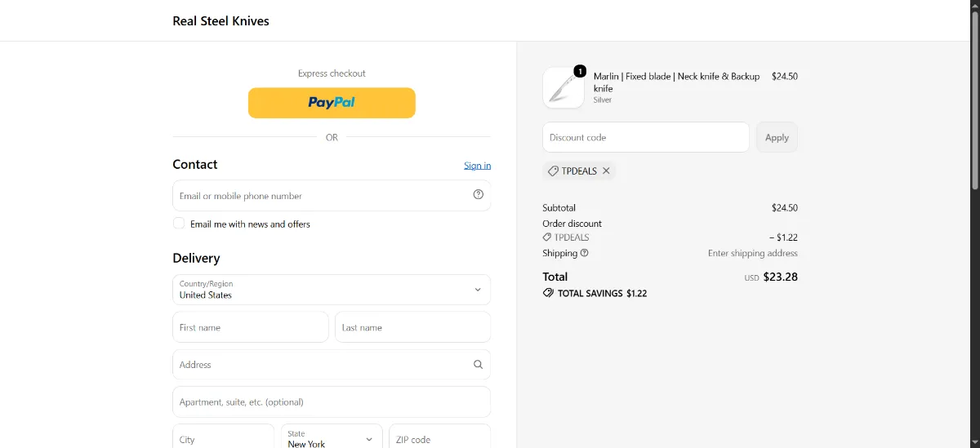Apply the discount code

point(777,137)
